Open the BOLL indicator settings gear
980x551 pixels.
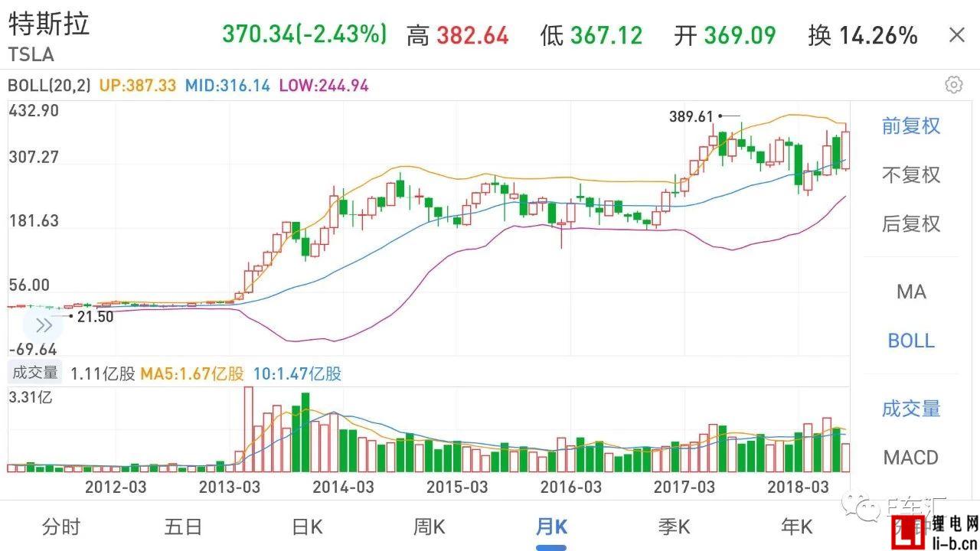[953, 85]
